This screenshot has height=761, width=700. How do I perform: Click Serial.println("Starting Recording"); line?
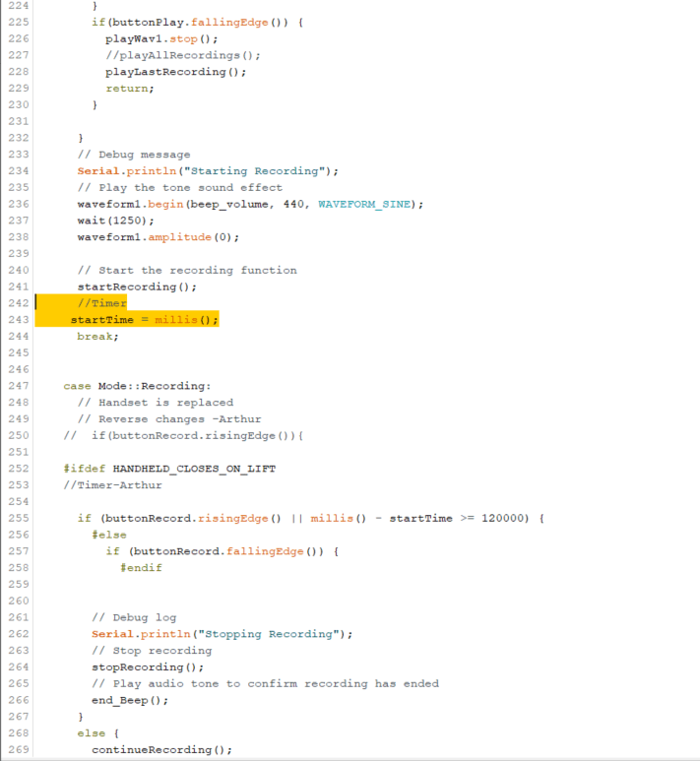(208, 171)
